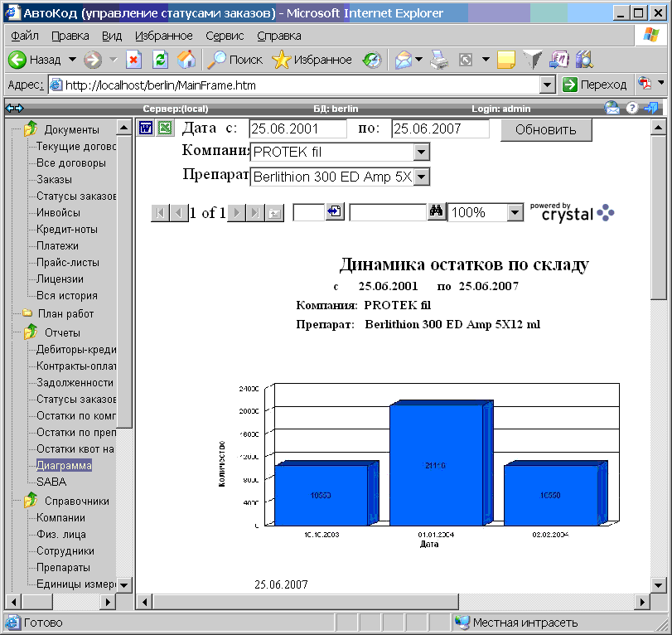Viewport: 672px width, 635px height.
Task: Click the Переход go button
Action: [594, 85]
